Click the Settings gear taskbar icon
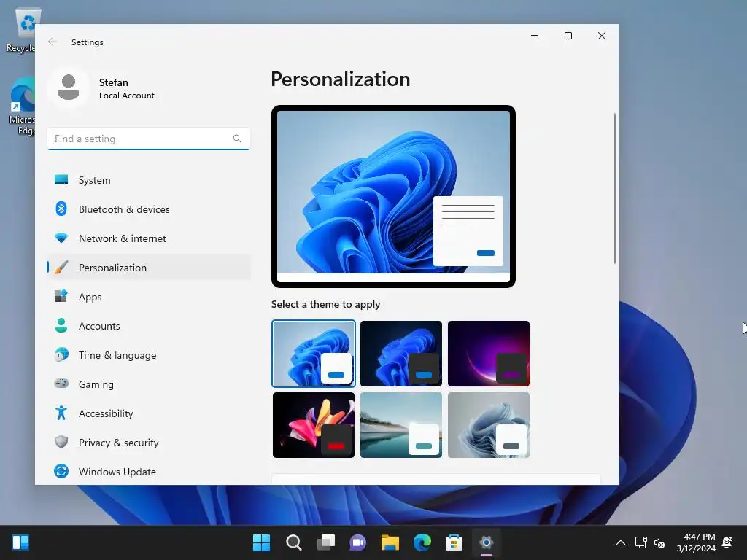Image resolution: width=747 pixels, height=560 pixels. pyautogui.click(x=487, y=542)
